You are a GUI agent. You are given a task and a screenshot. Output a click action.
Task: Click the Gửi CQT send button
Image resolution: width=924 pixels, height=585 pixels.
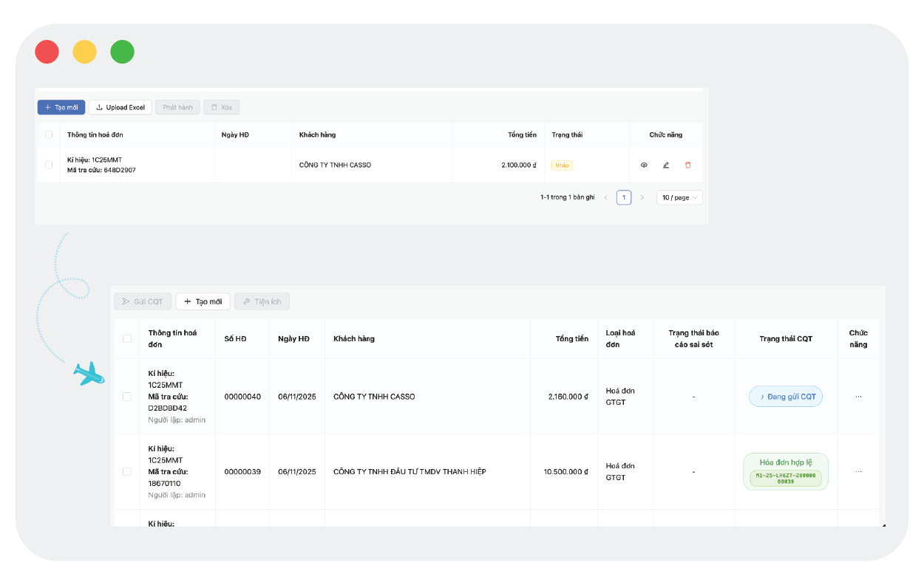point(143,301)
